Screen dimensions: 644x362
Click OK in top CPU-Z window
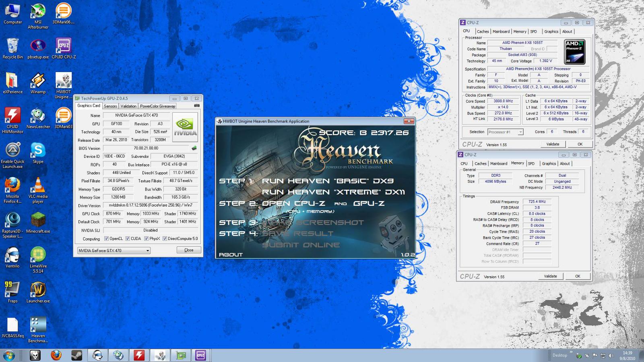click(580, 144)
